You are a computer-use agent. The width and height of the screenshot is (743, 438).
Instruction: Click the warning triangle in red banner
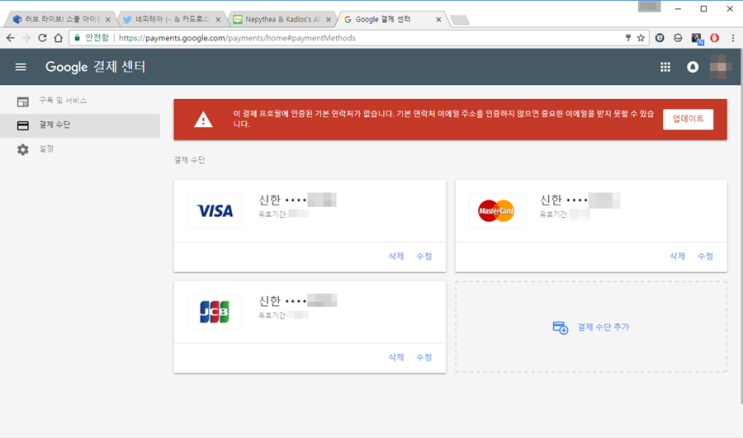pyautogui.click(x=203, y=119)
